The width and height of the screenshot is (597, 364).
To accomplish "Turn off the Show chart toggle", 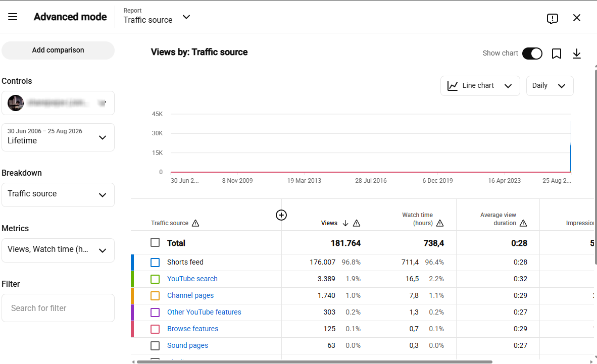I will click(532, 54).
